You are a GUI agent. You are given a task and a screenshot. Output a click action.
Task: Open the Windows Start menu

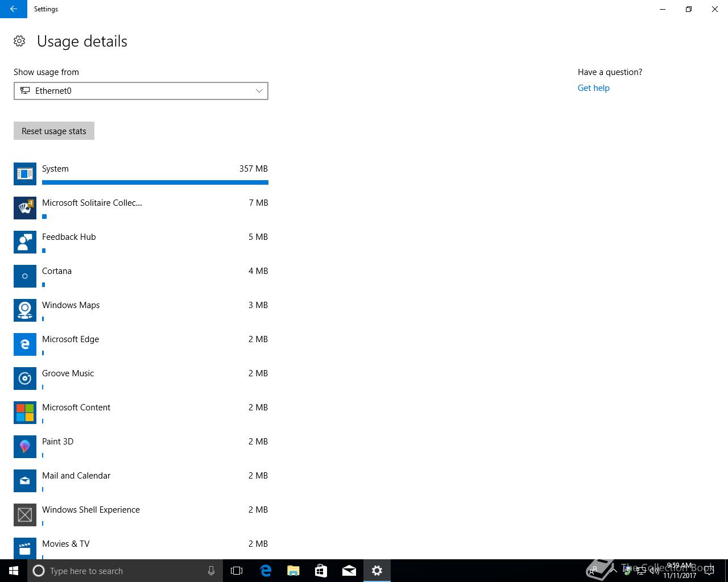click(x=14, y=571)
